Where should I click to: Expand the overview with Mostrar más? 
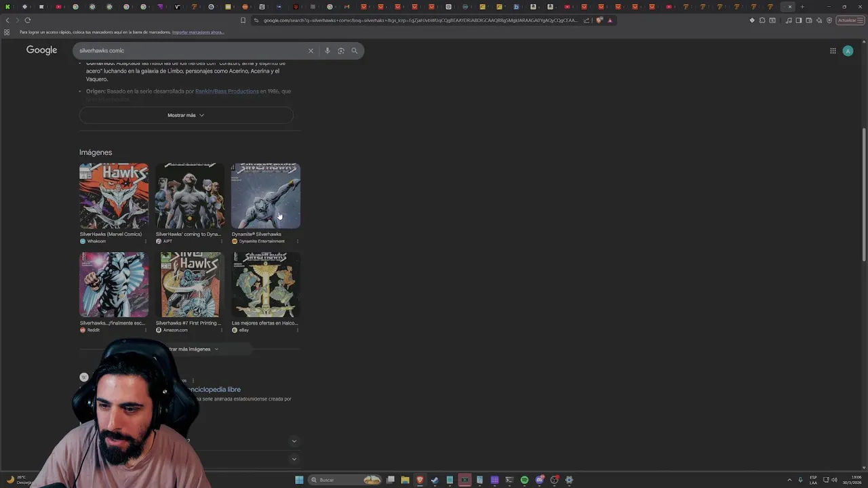point(186,115)
